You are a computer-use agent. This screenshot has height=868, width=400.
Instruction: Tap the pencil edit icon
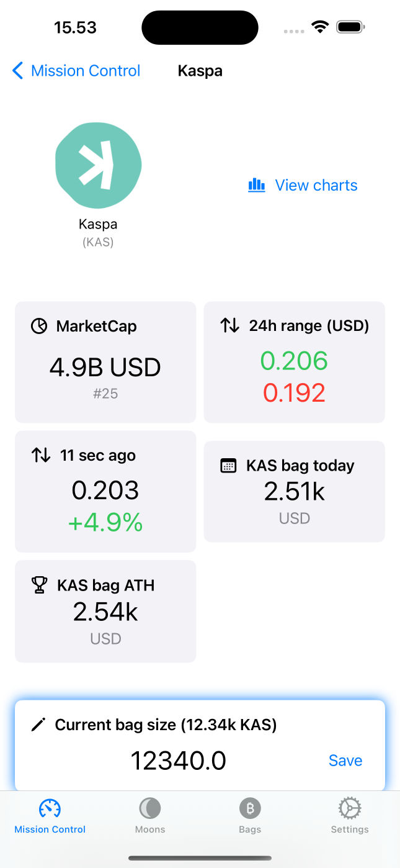pos(38,725)
